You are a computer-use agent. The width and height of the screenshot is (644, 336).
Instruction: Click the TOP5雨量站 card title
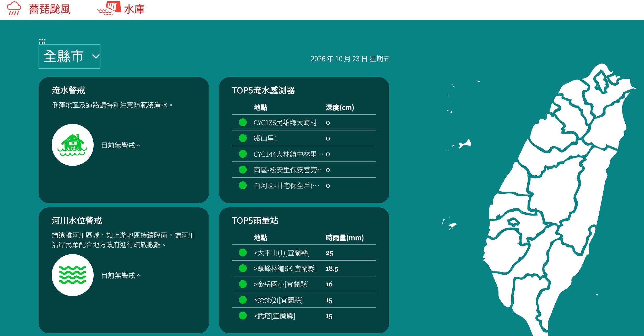[x=255, y=220]
